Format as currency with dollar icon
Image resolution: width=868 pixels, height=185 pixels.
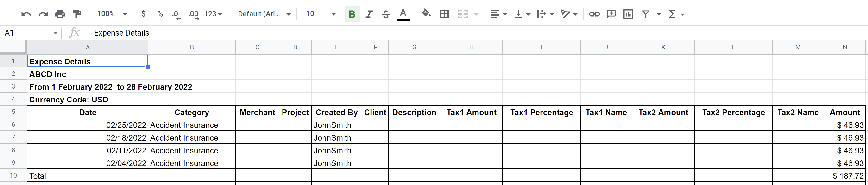tap(144, 14)
